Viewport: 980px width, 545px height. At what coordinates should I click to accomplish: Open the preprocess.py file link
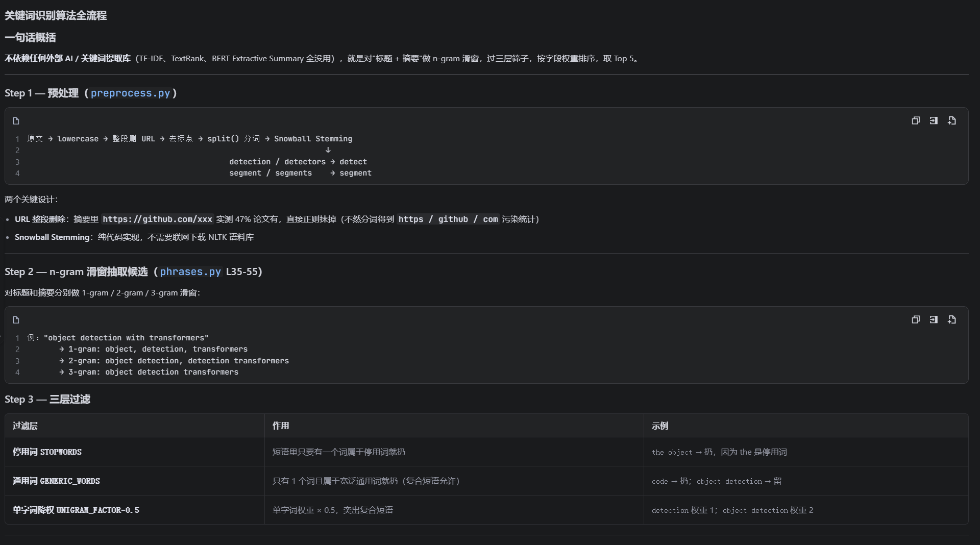(130, 93)
